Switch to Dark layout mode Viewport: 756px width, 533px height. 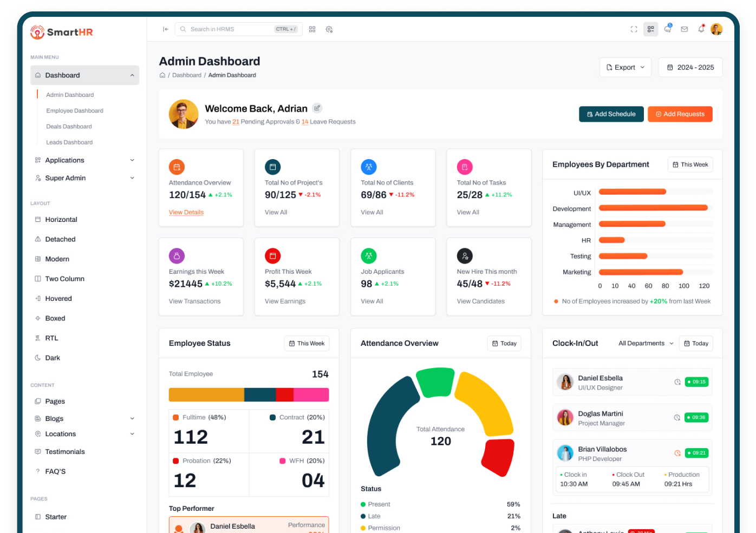(53, 358)
